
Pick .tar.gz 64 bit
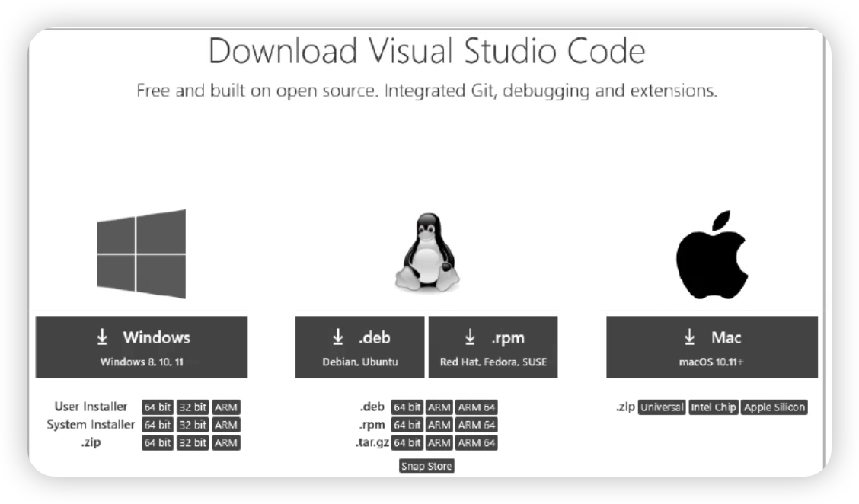(407, 442)
